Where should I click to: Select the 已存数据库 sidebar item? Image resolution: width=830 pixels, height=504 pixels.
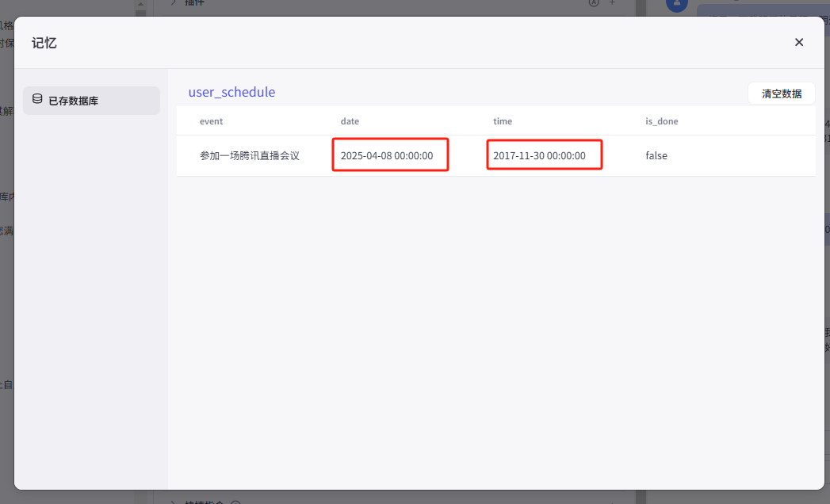tap(91, 101)
